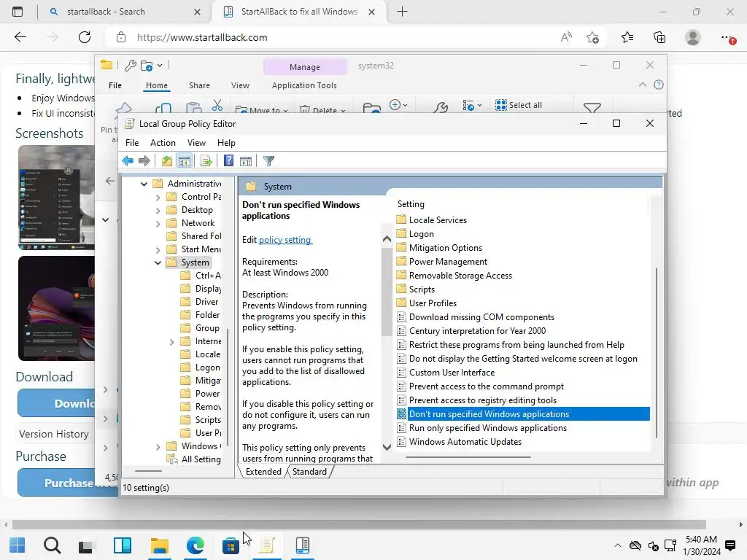Open the Action menu

click(163, 143)
